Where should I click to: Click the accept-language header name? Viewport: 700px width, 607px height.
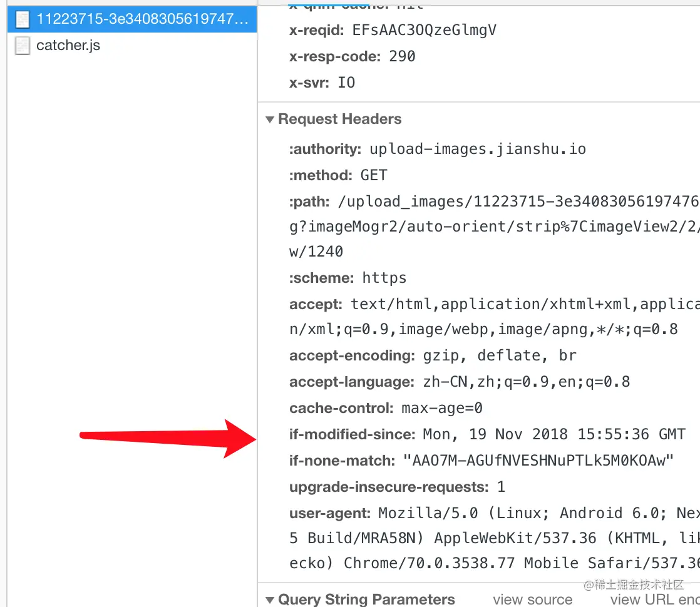pos(353,382)
